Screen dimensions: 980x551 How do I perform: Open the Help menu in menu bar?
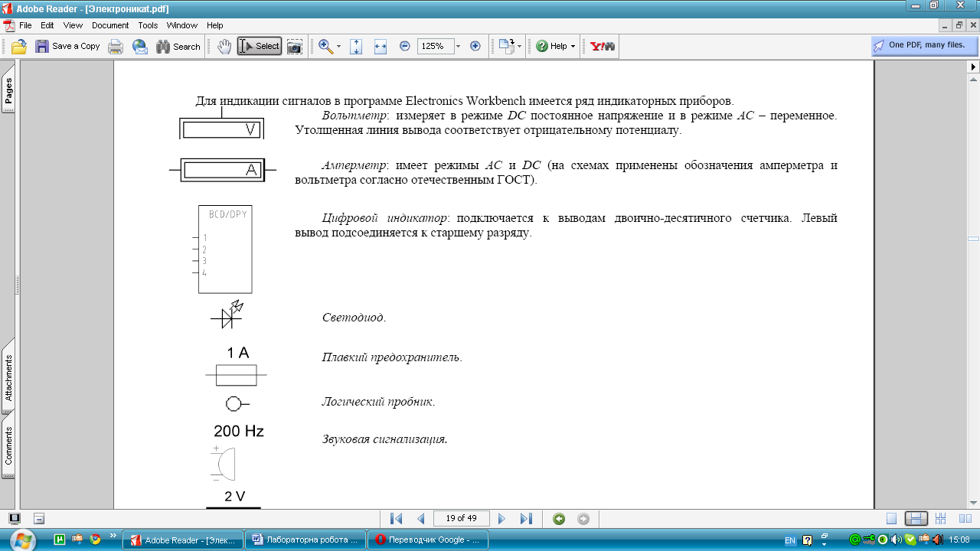point(215,25)
